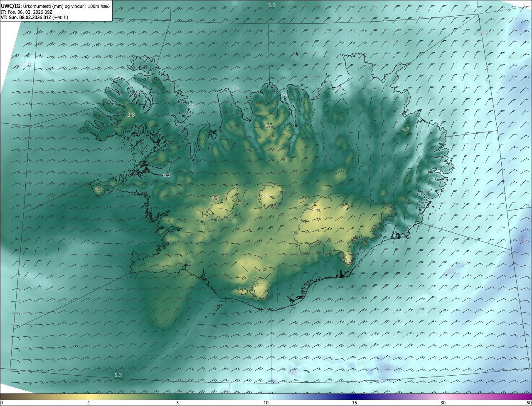Click the "4.2" value on the map

(x=406, y=130)
